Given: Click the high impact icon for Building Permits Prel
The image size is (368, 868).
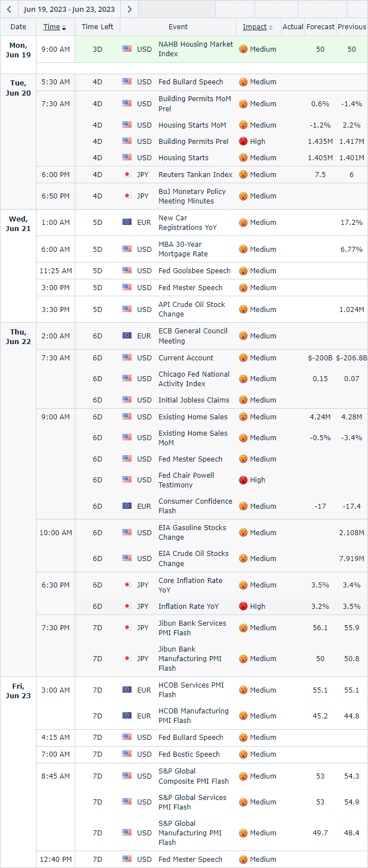Looking at the screenshot, I should (243, 142).
